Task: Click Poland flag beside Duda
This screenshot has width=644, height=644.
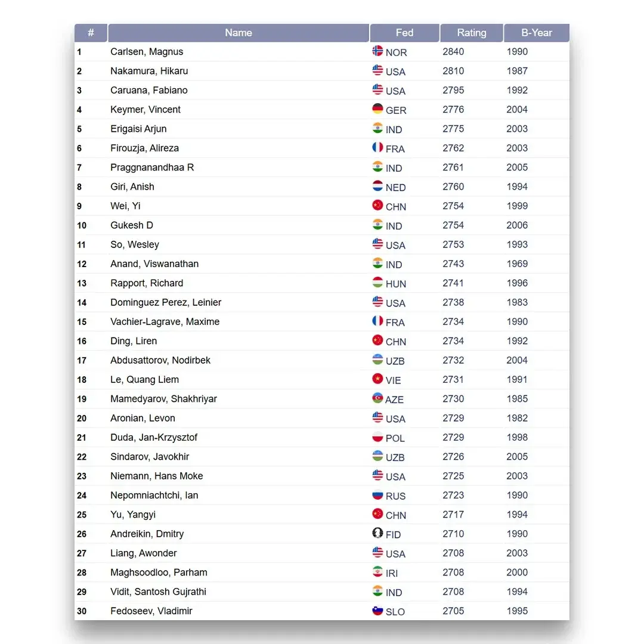Action: (x=377, y=437)
